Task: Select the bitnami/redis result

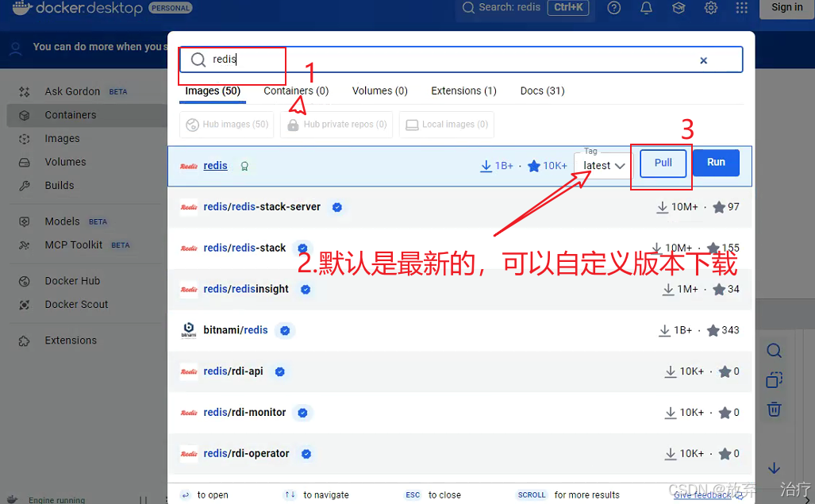Action: [459, 330]
